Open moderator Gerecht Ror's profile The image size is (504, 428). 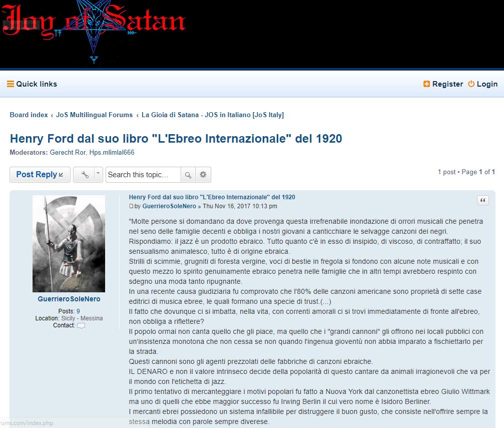click(68, 153)
